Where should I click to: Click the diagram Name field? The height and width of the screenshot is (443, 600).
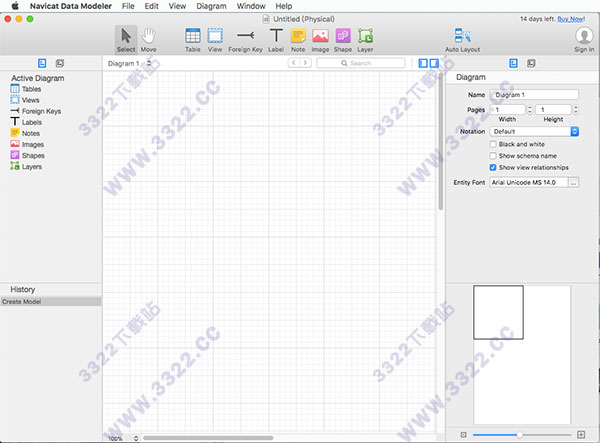[534, 94]
